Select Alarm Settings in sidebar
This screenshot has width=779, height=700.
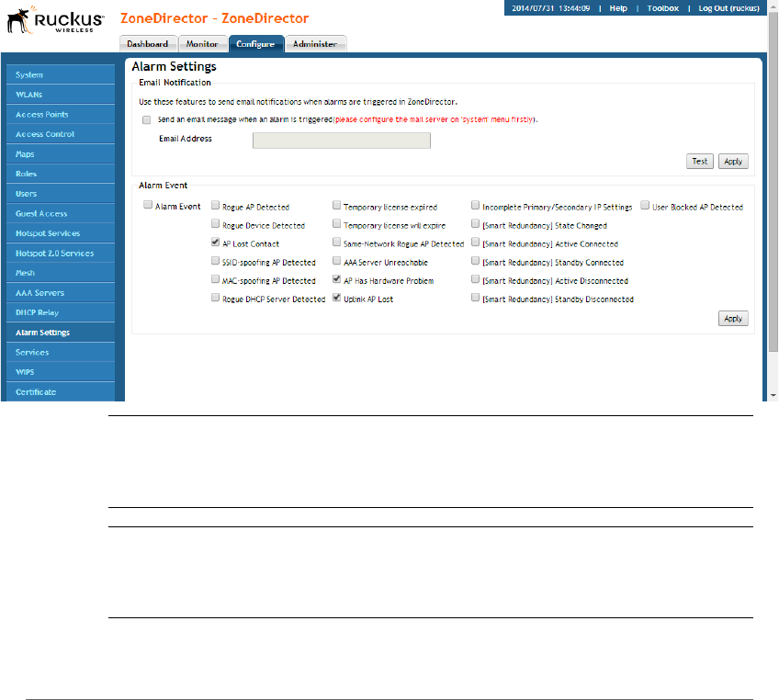61,333
